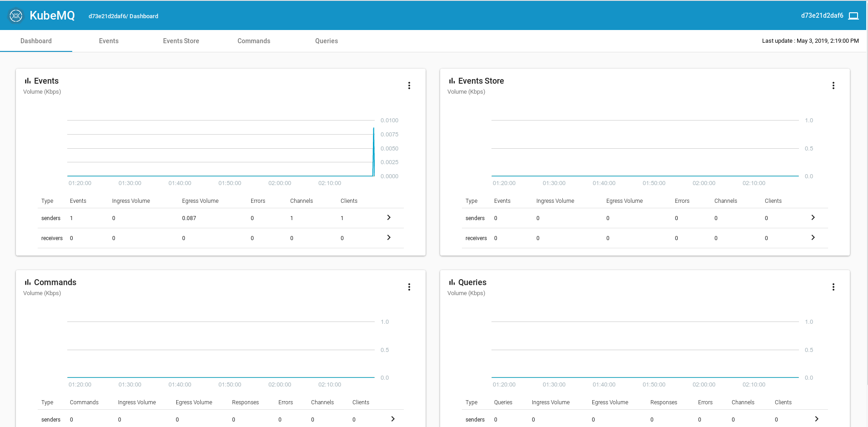The width and height of the screenshot is (868, 427).
Task: Expand the senders row in the Events table
Action: point(388,218)
